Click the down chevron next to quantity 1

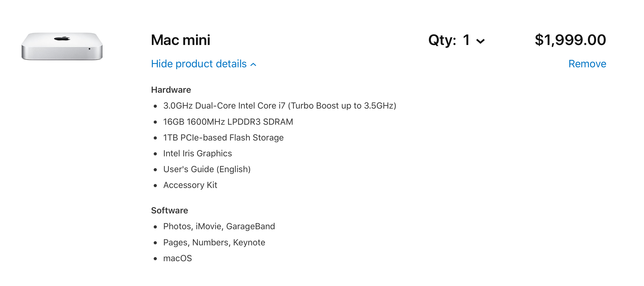[480, 41]
